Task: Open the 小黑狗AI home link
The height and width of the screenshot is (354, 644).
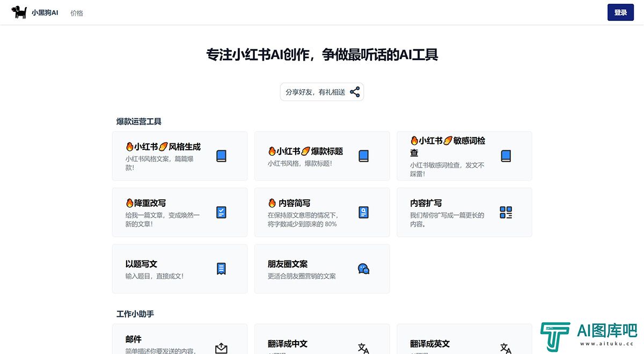Action: click(x=45, y=12)
